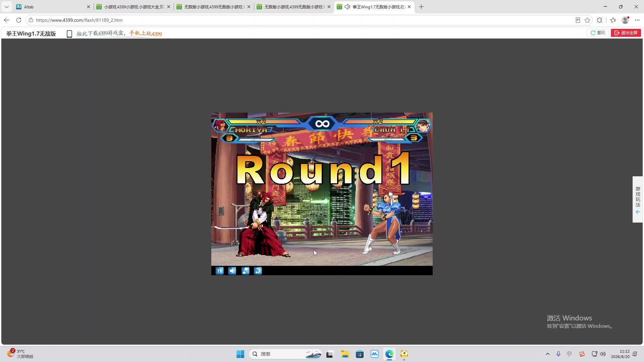Screen dimensions: 644x362
Task: Click the red 退出全屏 exit fullscreen button
Action: (x=626, y=33)
